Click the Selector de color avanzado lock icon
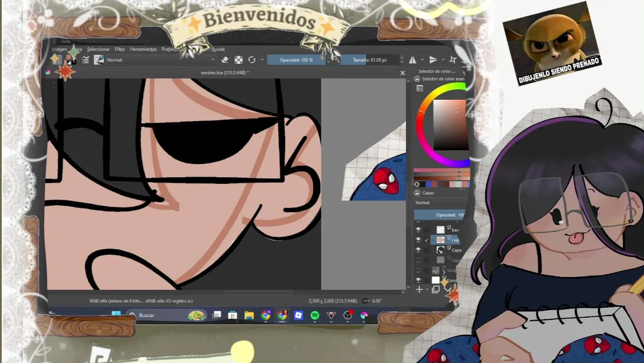The image size is (644, 363). point(417,79)
